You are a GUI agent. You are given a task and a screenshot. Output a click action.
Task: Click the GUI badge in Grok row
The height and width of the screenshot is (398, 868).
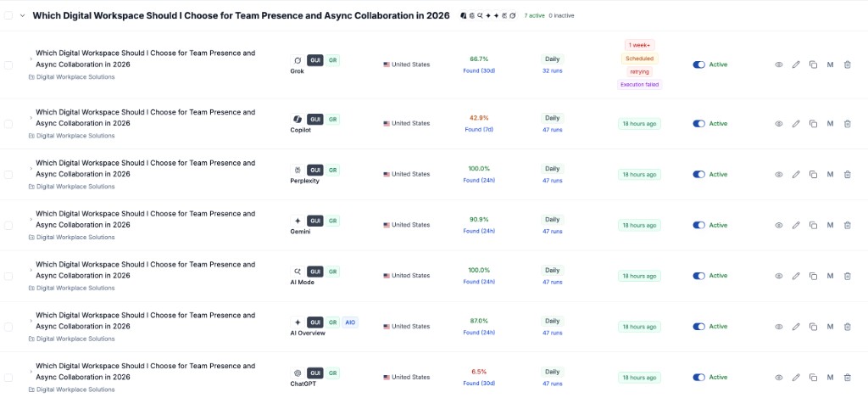pos(315,60)
